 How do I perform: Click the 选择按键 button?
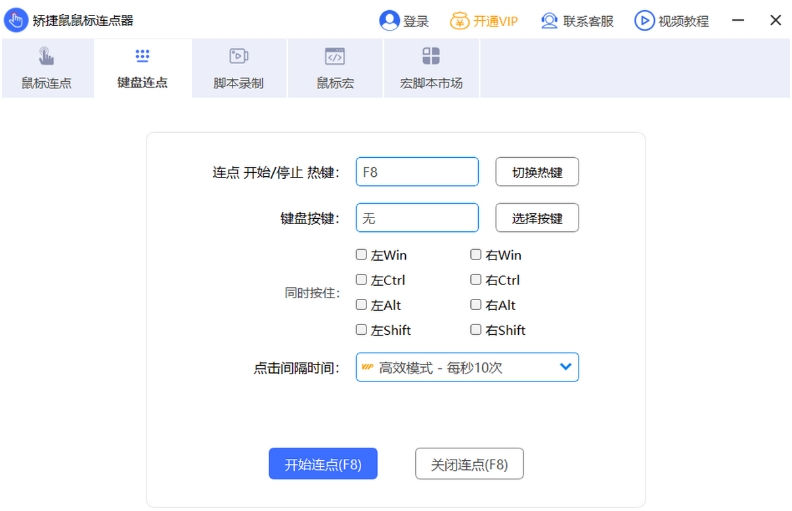point(537,218)
